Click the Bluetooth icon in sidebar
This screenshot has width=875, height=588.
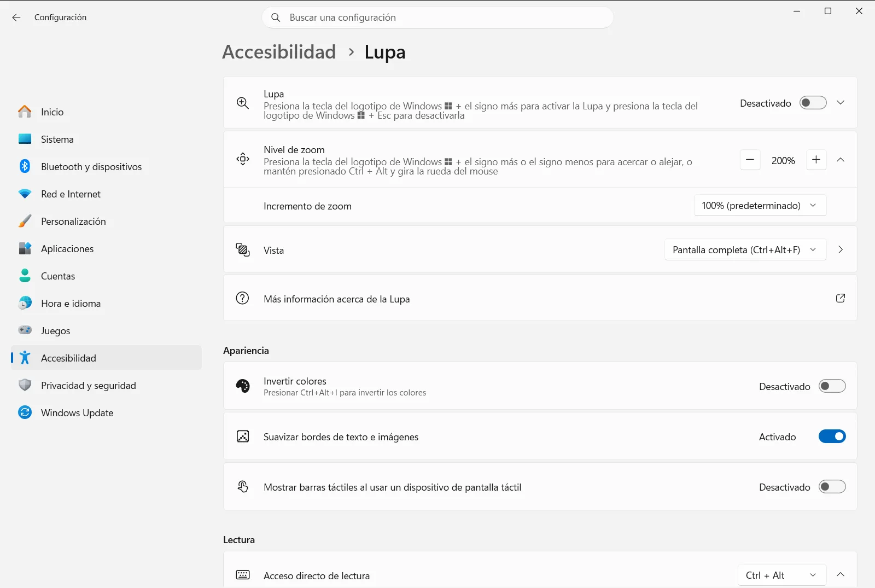tap(25, 166)
